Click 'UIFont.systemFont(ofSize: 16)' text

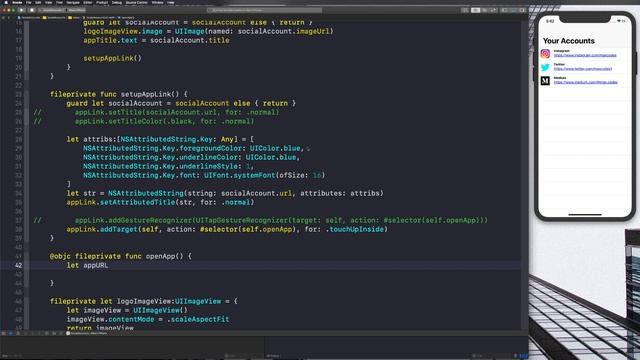click(x=264, y=175)
